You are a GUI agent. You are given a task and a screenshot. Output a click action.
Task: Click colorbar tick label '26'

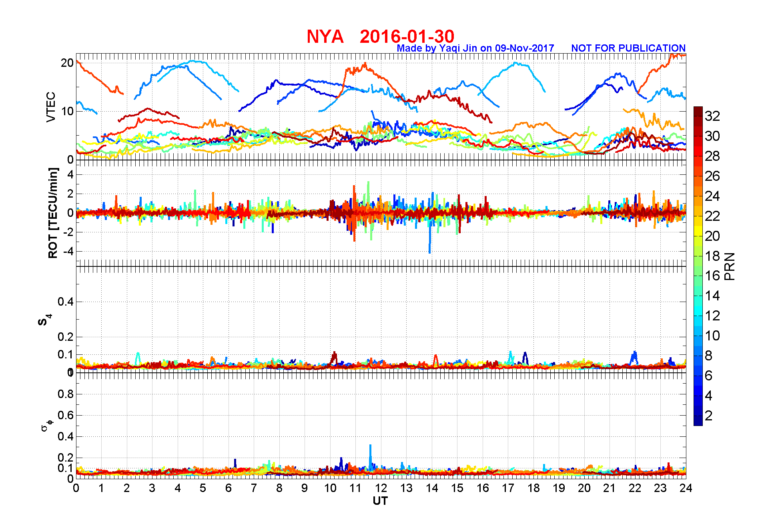click(712, 176)
